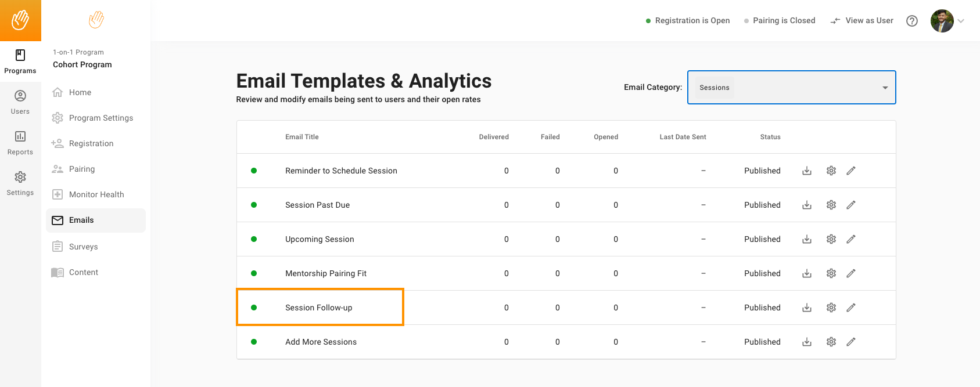Edit the Add More Sessions template
The image size is (980, 387).
(x=851, y=342)
